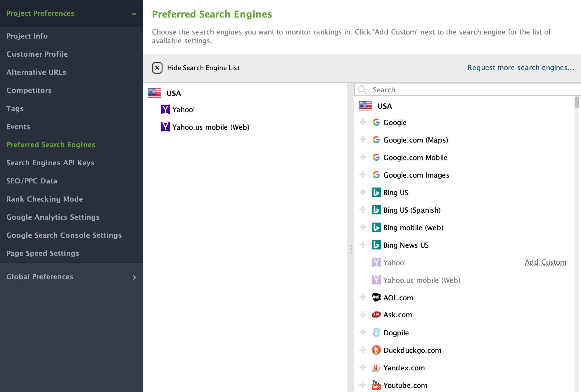Click plus icon beside Dogpile
Screen dimensions: 581x392
tap(363, 332)
